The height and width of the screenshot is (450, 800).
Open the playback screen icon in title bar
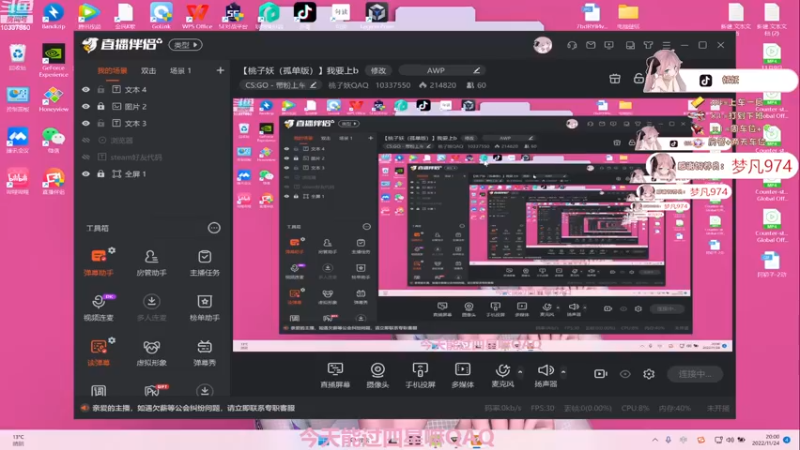click(x=609, y=45)
